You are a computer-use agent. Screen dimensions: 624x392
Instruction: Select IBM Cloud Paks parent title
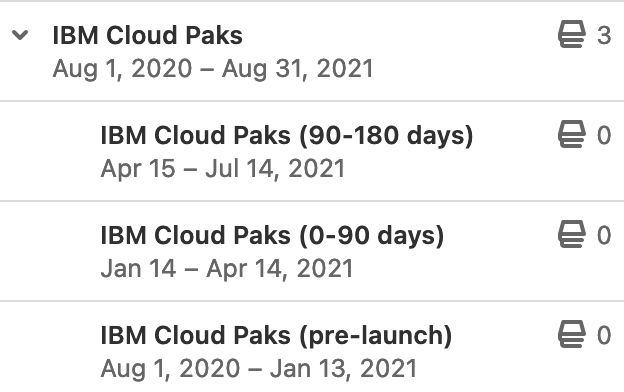147,35
